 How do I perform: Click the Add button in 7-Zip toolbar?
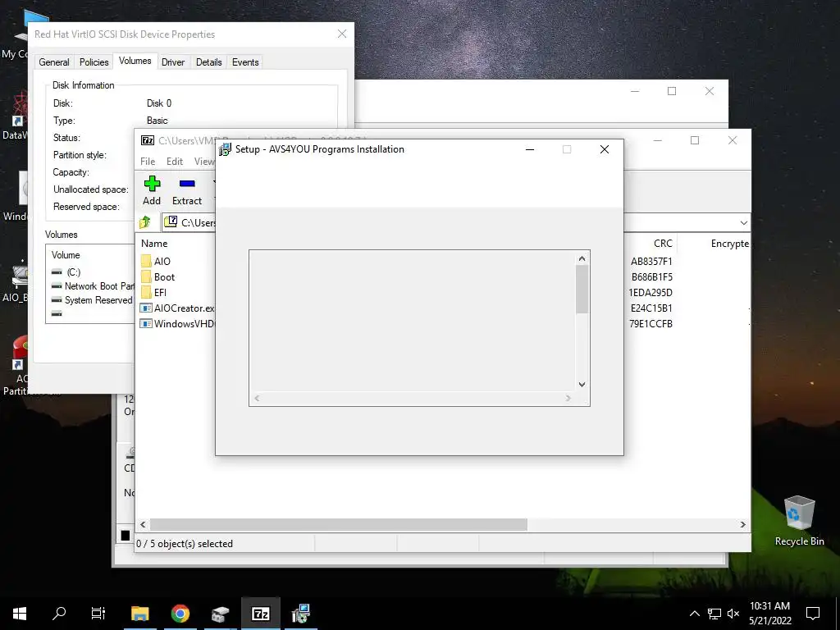[x=152, y=190]
